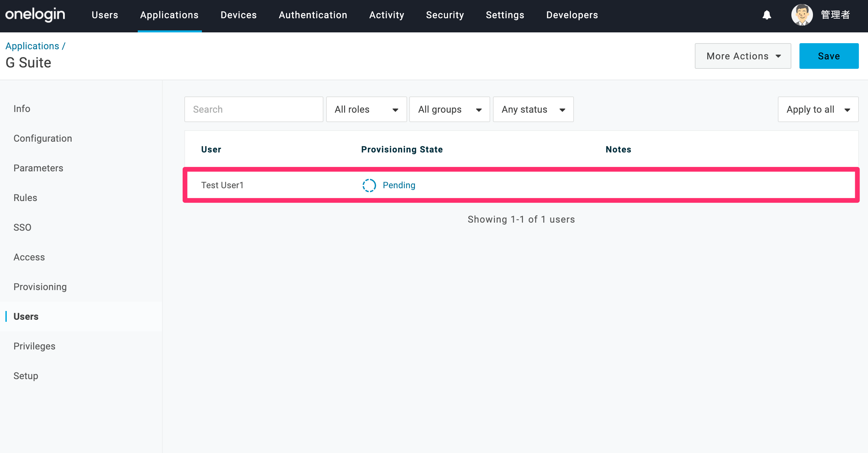Switch to the Info tab
868x453 pixels.
point(22,109)
